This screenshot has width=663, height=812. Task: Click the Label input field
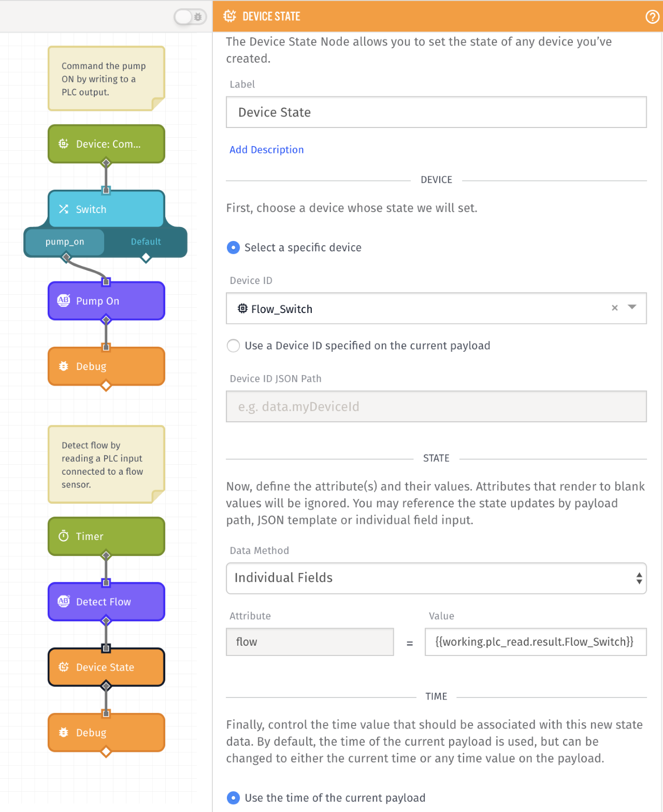pos(436,112)
